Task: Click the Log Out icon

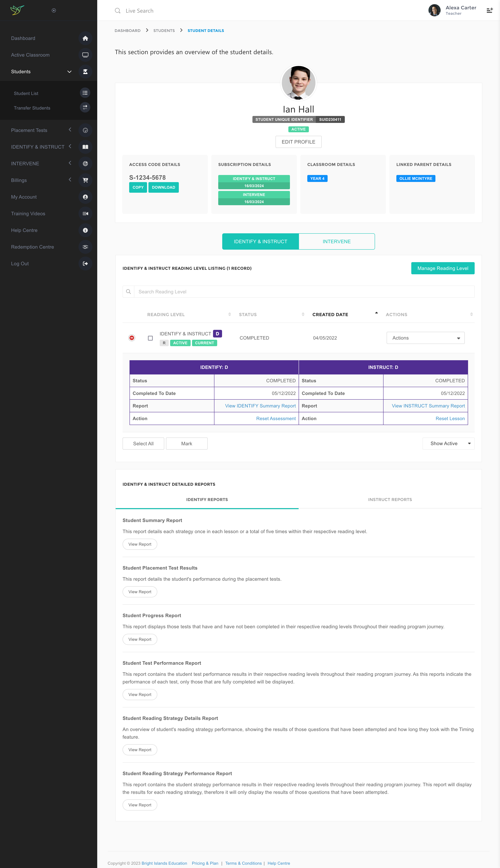Action: pos(85,264)
